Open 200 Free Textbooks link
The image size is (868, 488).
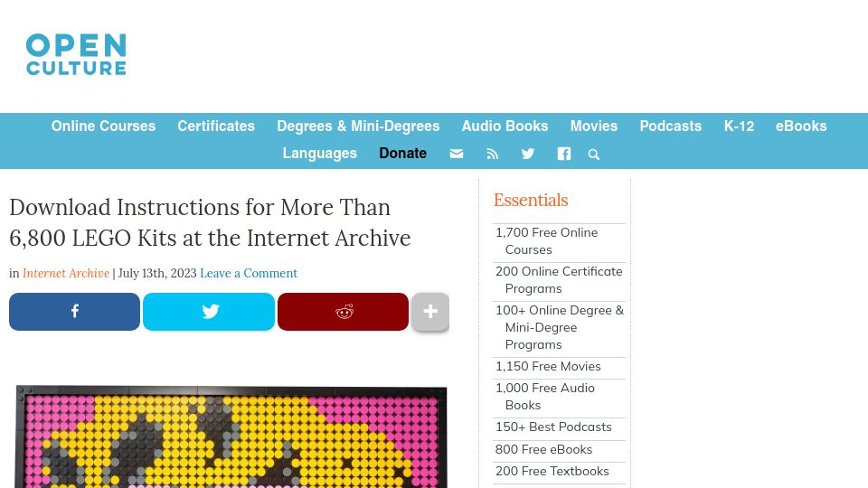(x=552, y=471)
